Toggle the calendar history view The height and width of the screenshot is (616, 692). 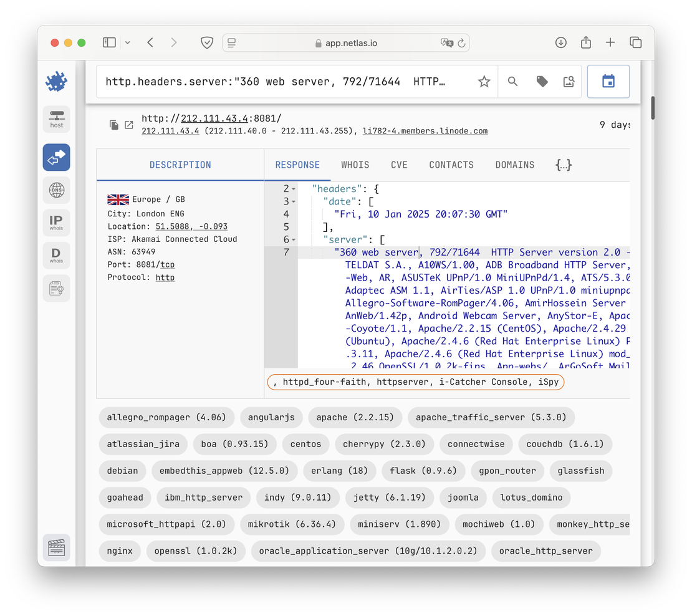[608, 81]
